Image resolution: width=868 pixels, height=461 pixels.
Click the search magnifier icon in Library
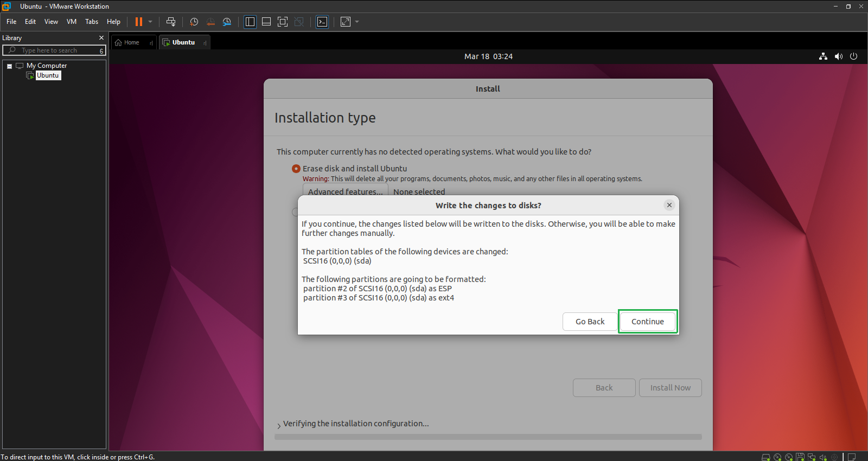click(12, 50)
